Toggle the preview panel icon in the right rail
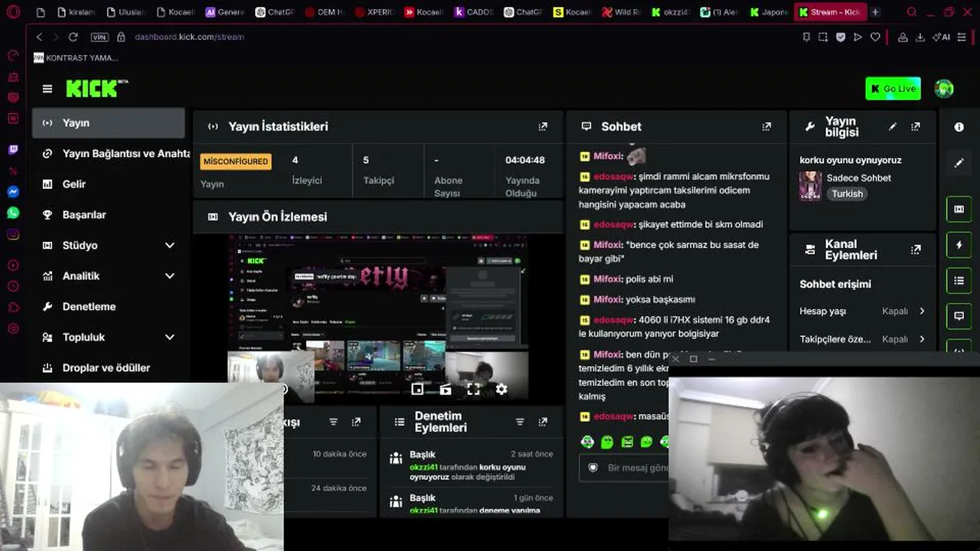 point(959,209)
